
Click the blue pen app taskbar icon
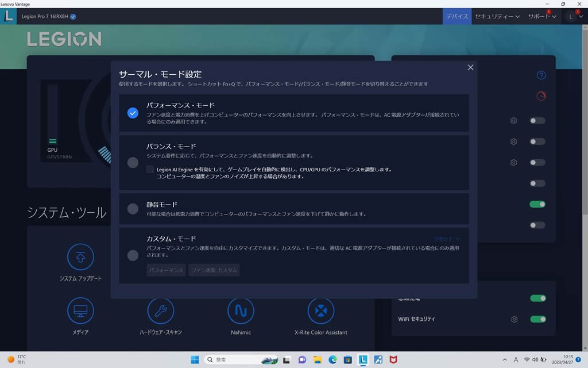[x=378, y=359]
